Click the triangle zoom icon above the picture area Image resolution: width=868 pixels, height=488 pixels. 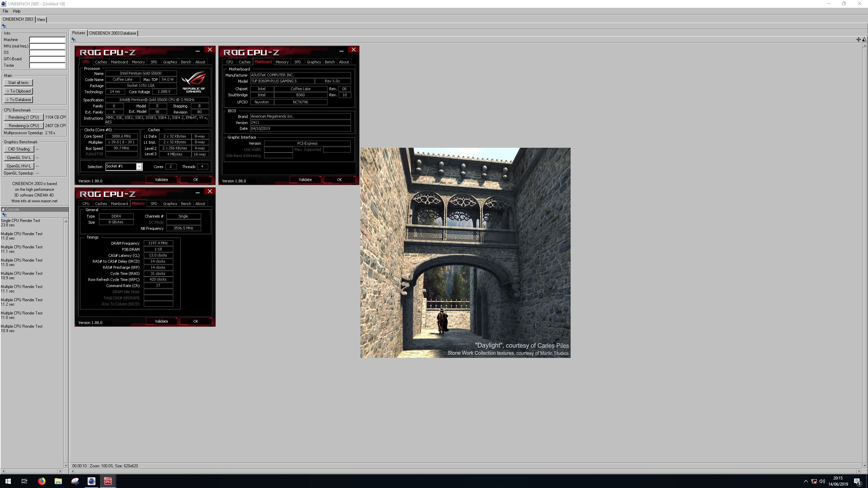[864, 40]
